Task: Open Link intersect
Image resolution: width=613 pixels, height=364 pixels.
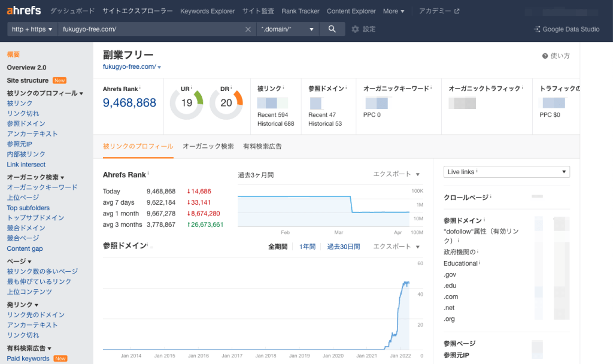Action: [x=26, y=165]
